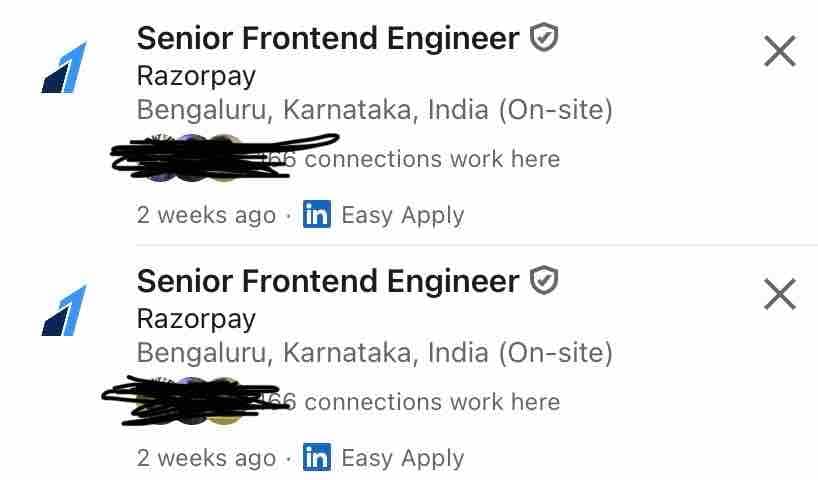Open the second Senior Frontend Engineer job title

[328, 282]
